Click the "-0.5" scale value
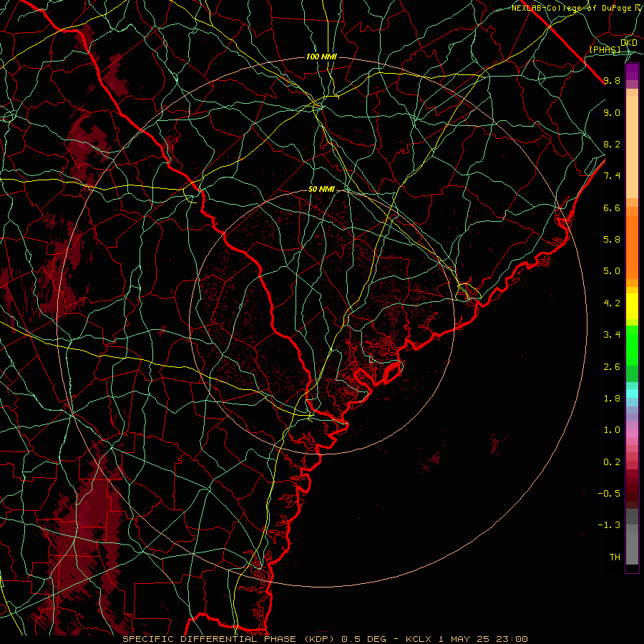The width and height of the screenshot is (644, 644). [609, 494]
